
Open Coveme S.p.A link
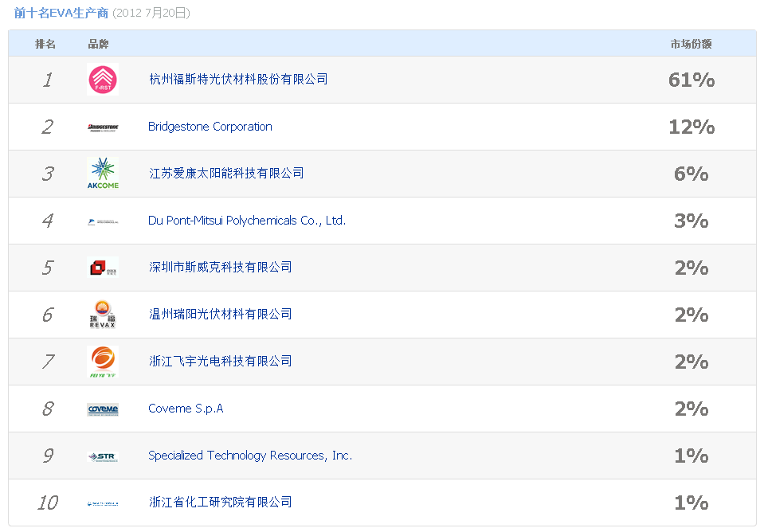186,409
